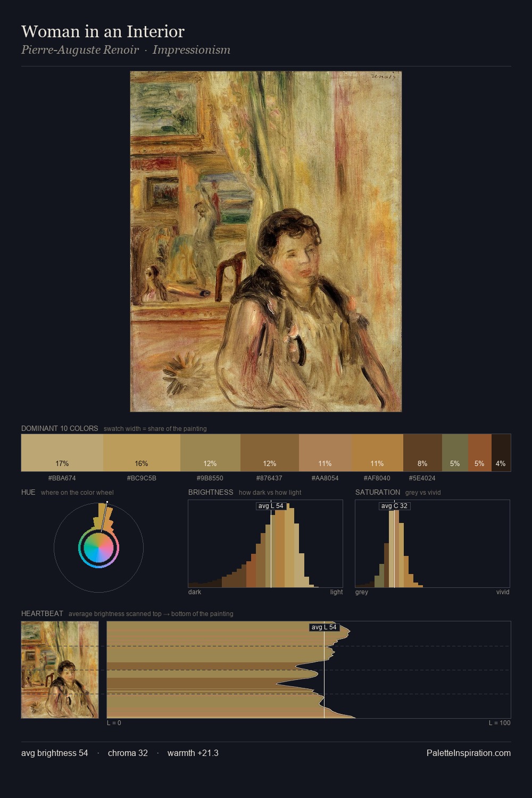
Task: Select the #BC9C5B swatch showing 16%
Action: click(x=142, y=453)
